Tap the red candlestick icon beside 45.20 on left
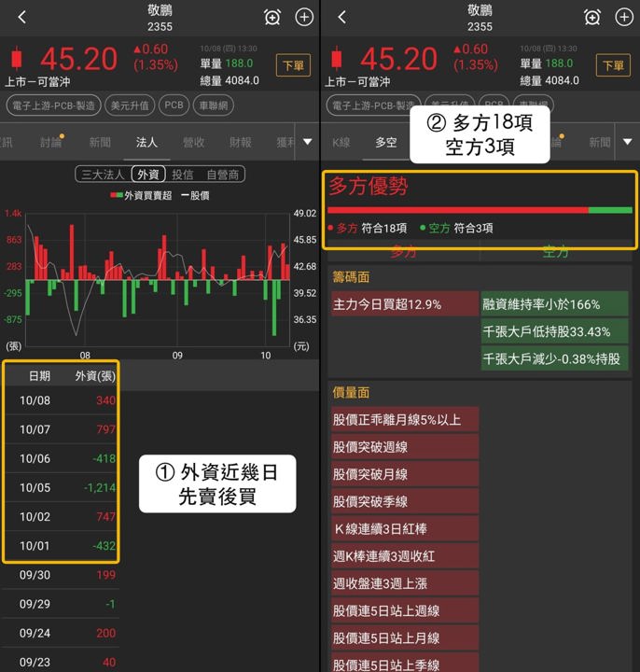This screenshot has height=672, width=640. [16, 58]
